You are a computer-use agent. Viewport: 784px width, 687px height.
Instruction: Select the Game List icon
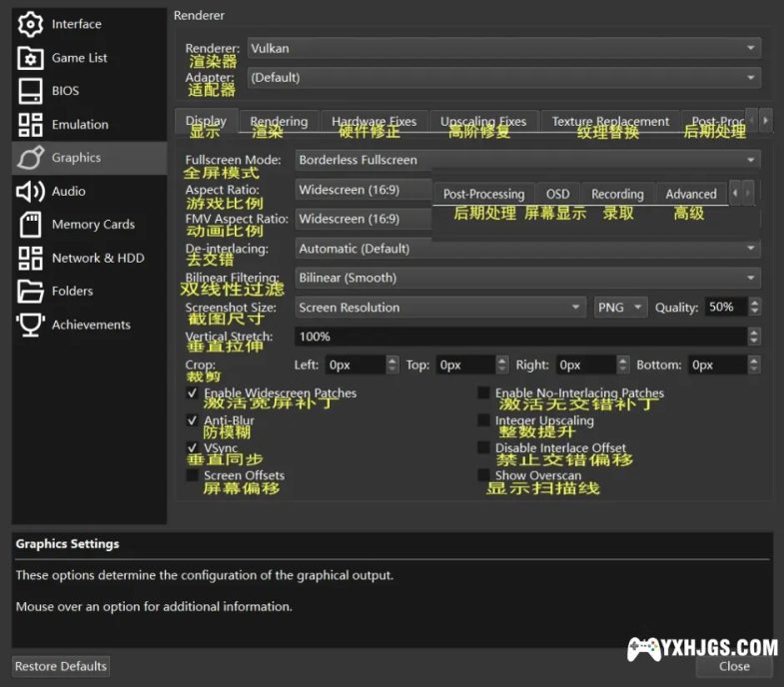pyautogui.click(x=31, y=58)
